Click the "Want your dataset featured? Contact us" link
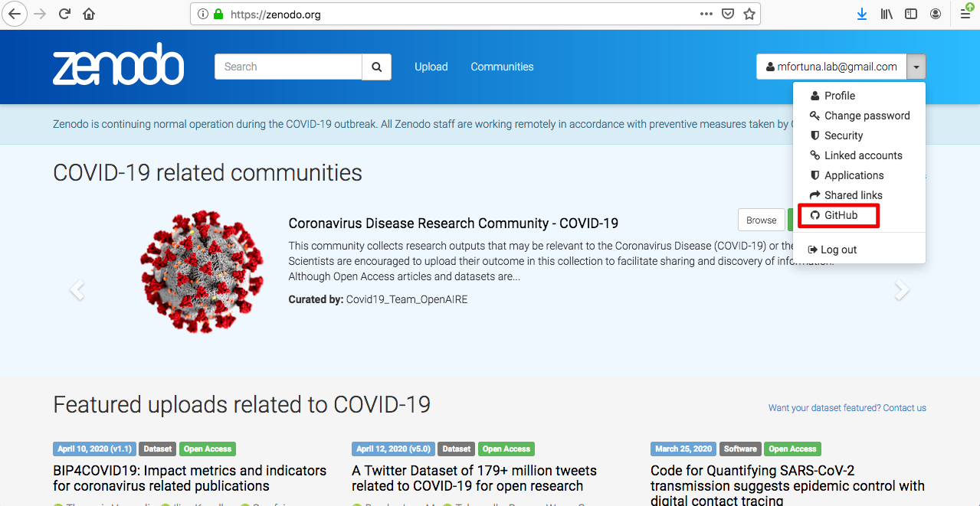Image resolution: width=980 pixels, height=506 pixels. coord(847,408)
